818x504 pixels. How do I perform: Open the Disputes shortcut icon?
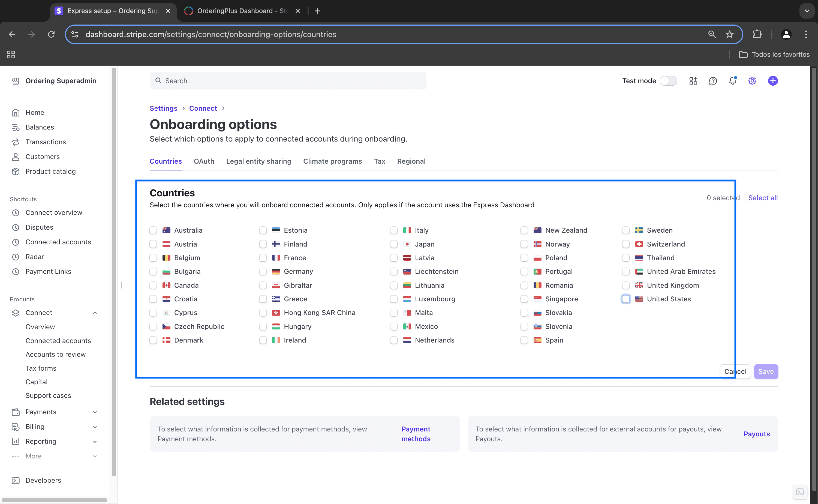pos(16,227)
